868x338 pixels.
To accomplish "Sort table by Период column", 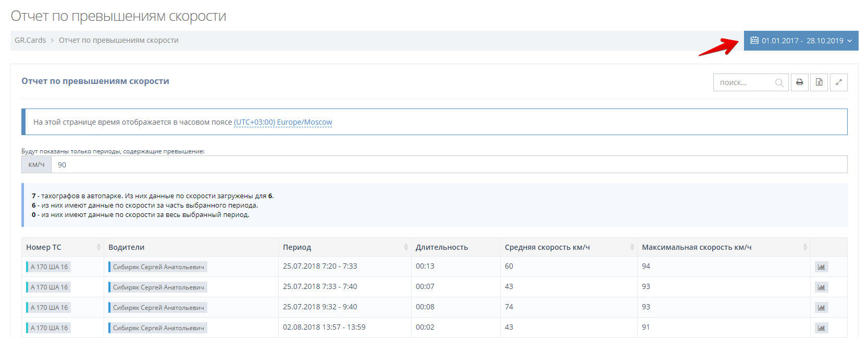I will pyautogui.click(x=344, y=247).
